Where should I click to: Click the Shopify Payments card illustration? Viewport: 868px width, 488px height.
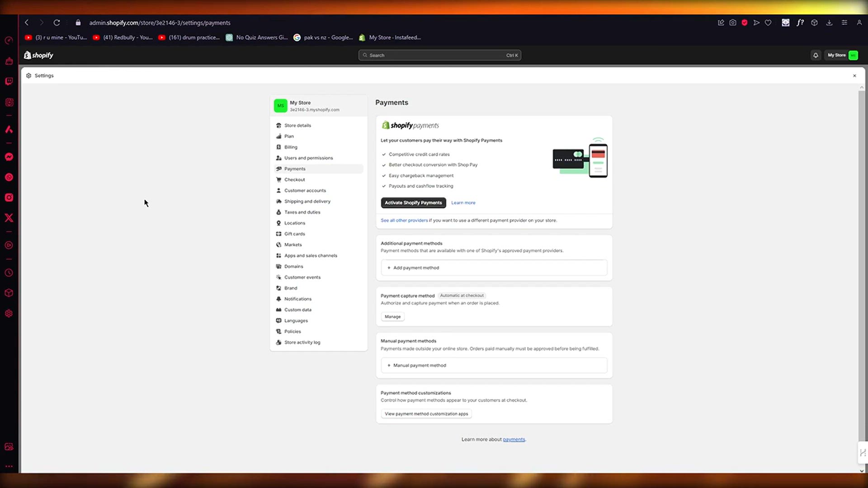tap(580, 158)
